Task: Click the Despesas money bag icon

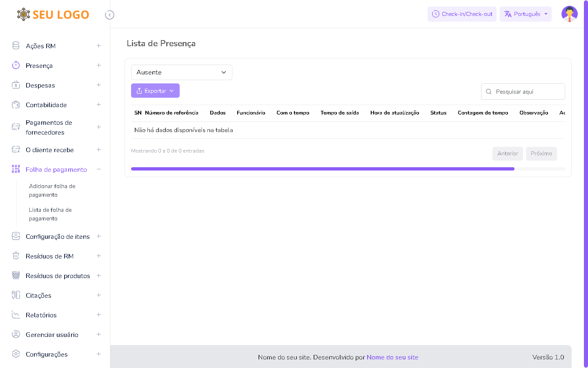Action: [x=16, y=85]
